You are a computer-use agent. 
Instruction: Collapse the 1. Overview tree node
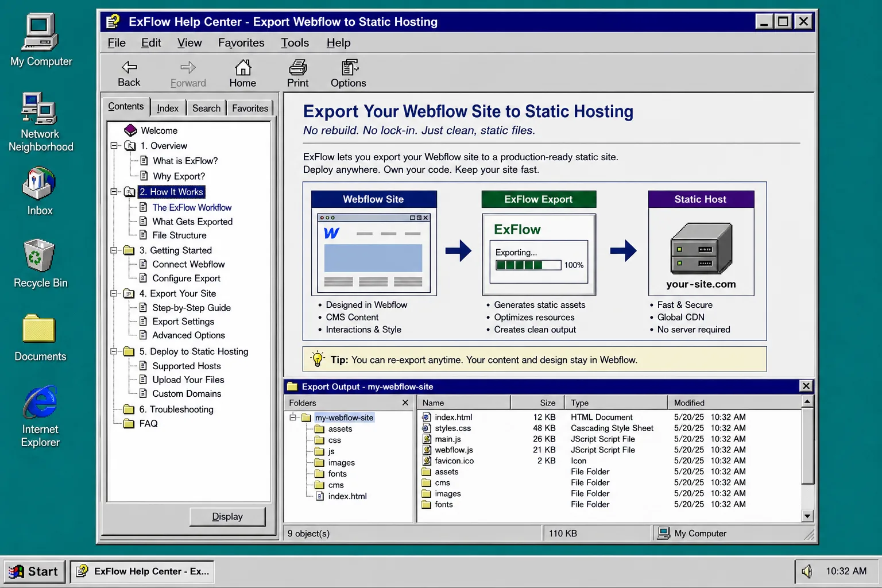[x=114, y=146]
